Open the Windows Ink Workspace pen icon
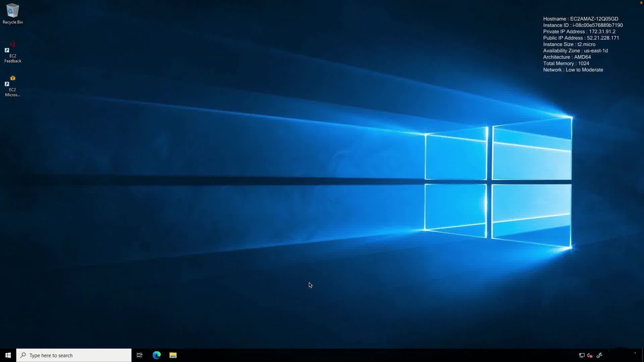Screen dimensions: 644x362 point(599,355)
